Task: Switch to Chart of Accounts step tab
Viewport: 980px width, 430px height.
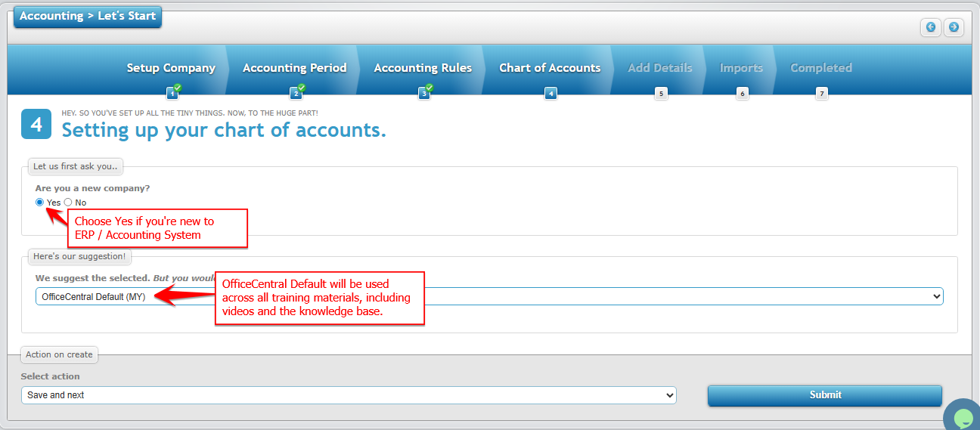Action: tap(550, 68)
